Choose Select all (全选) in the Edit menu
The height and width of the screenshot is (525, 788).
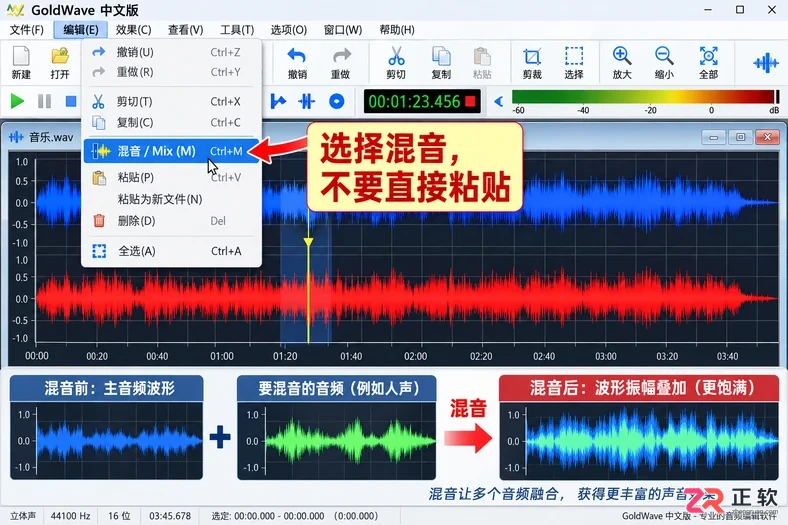pos(171,251)
